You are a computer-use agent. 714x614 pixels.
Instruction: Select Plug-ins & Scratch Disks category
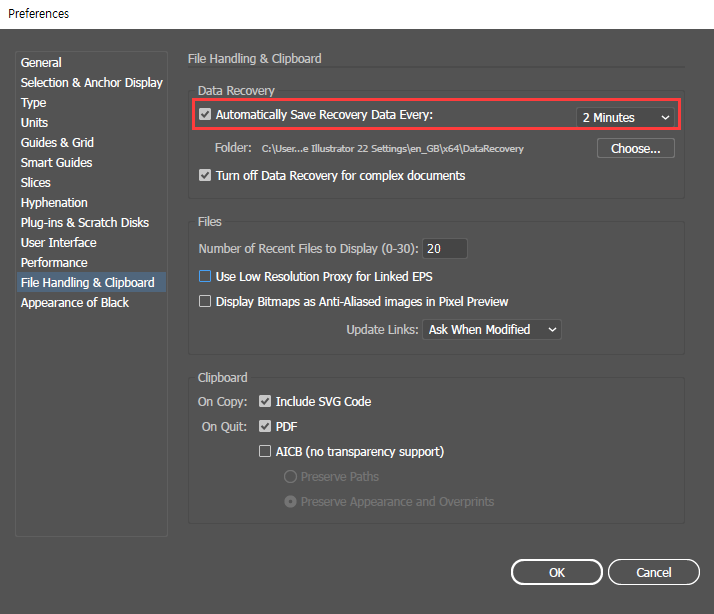point(91,223)
